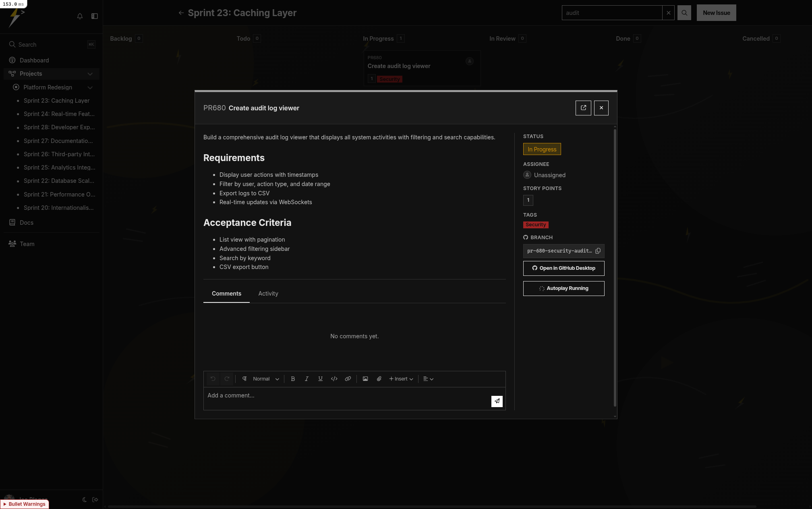
Task: Undo last edit in comment editor
Action: coord(213,379)
